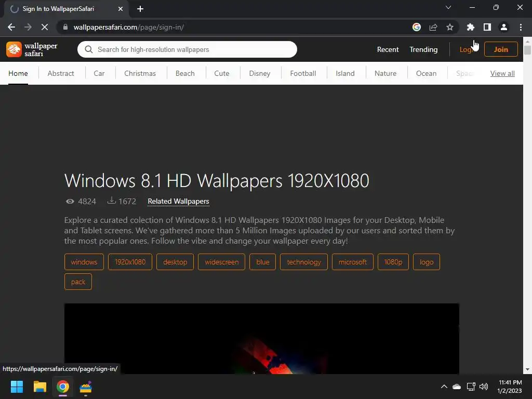Screen dimensions: 532x399
Task: Select the Football category
Action: click(303, 73)
